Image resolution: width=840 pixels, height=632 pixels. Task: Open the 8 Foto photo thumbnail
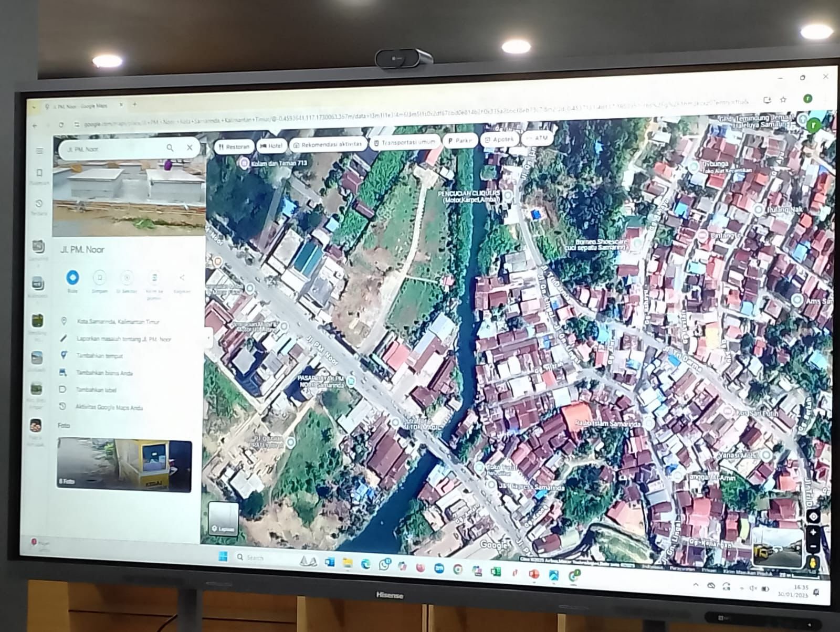point(124,465)
